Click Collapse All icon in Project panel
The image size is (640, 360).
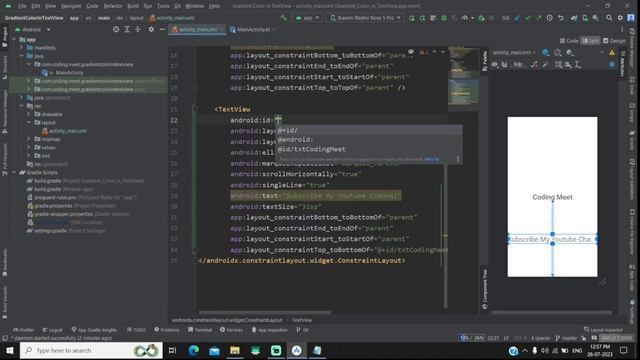[138, 29]
